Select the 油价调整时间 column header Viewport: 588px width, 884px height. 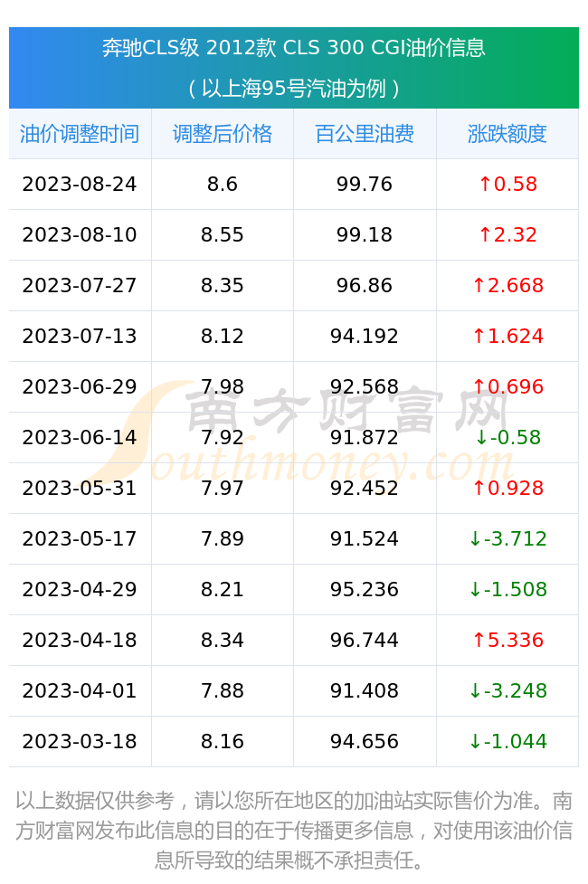click(80, 134)
